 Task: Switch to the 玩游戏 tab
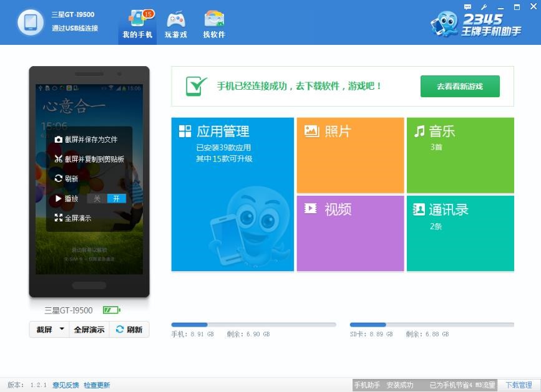pos(176,24)
